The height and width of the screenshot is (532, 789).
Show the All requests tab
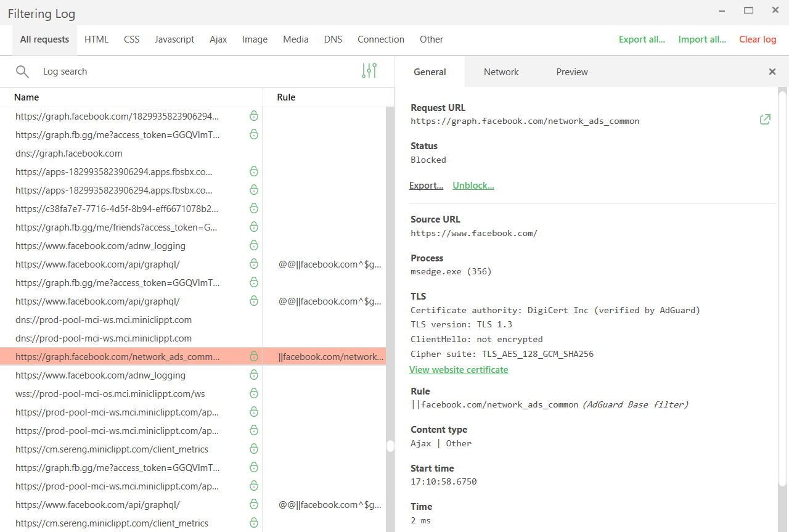tap(44, 39)
